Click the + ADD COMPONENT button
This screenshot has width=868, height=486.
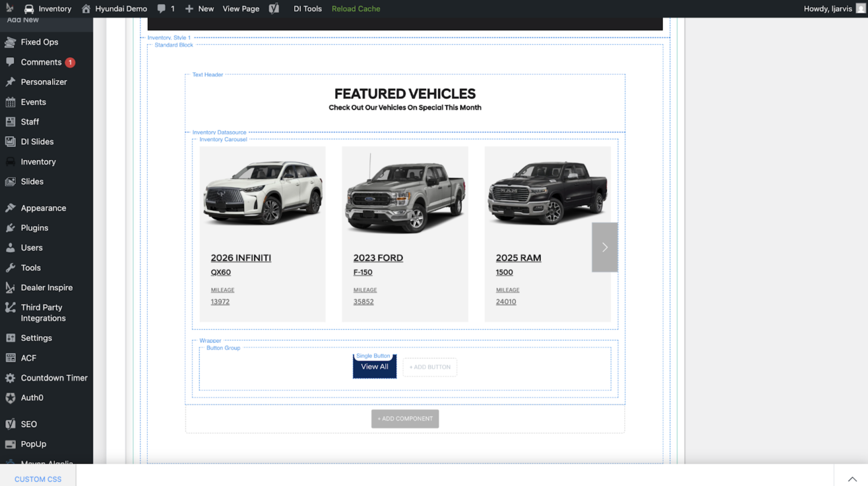(405, 419)
